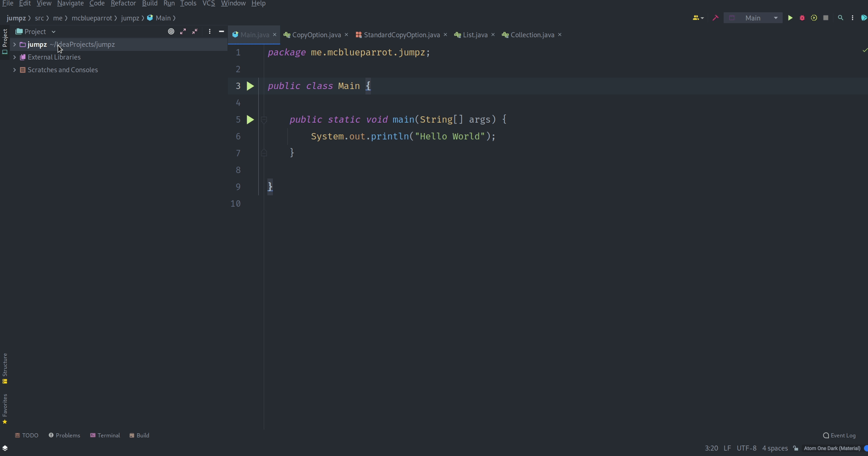
Task: Select opened file target icon in Project panel
Action: pyautogui.click(x=171, y=31)
